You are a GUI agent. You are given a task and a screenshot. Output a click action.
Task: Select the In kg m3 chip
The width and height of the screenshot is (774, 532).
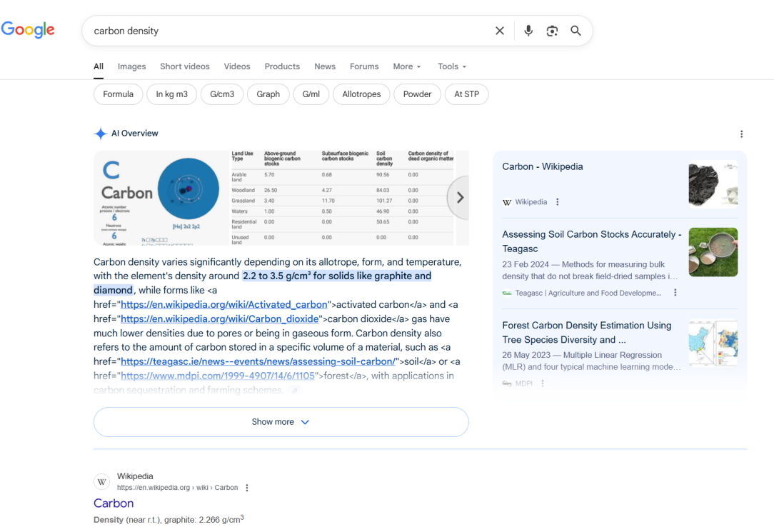click(x=172, y=94)
